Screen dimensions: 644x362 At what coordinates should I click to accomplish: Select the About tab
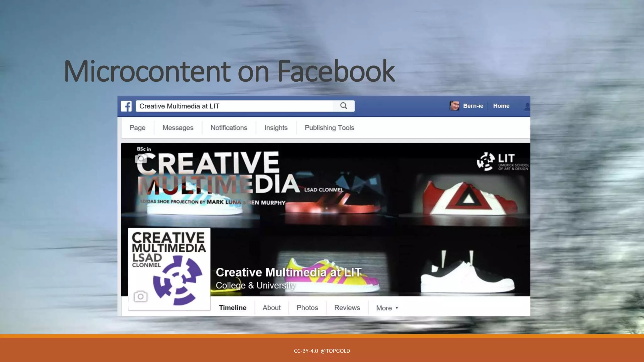(272, 308)
